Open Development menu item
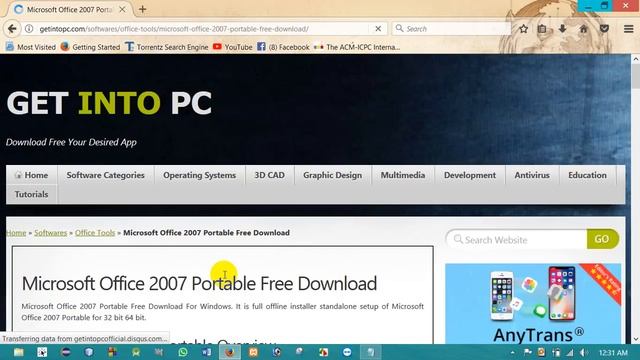 (470, 175)
